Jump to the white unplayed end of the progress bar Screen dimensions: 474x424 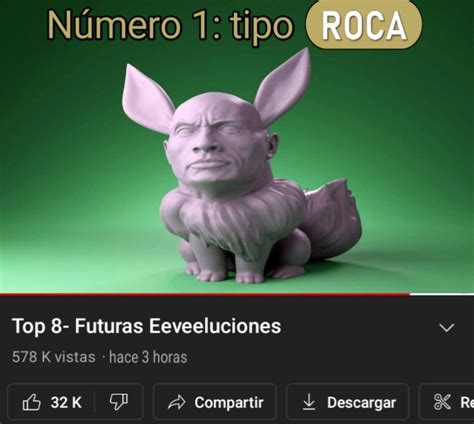pos(442,294)
